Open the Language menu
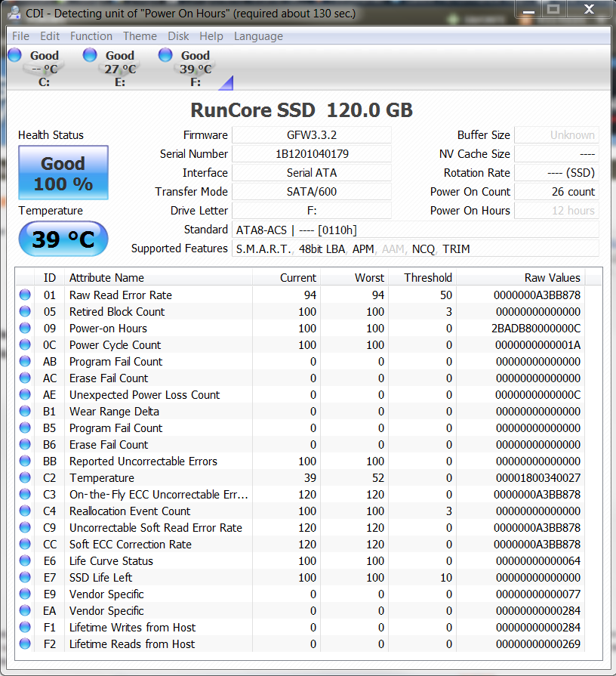Viewport: 616px width, 676px height. pyautogui.click(x=258, y=36)
